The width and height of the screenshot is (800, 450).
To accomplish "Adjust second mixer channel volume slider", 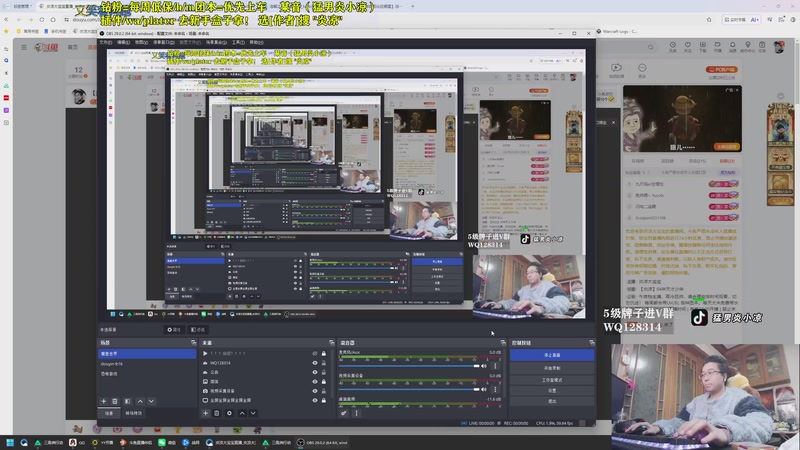I will pos(409,389).
